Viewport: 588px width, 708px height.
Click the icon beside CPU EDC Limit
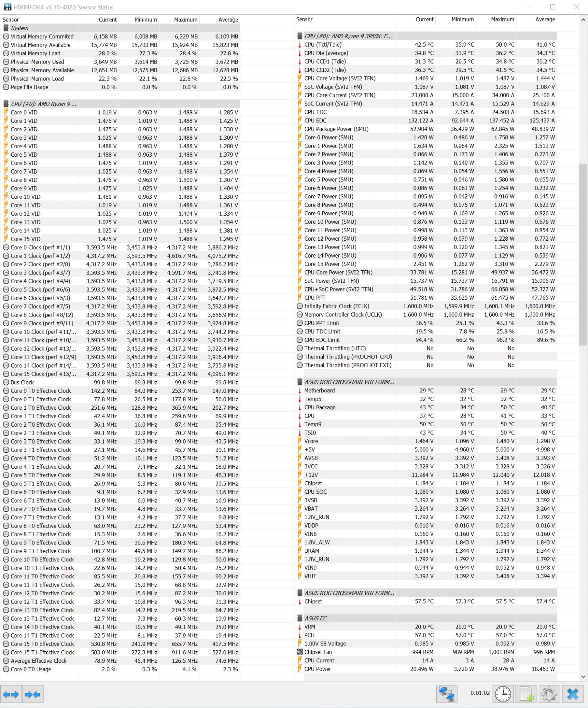[x=300, y=340]
